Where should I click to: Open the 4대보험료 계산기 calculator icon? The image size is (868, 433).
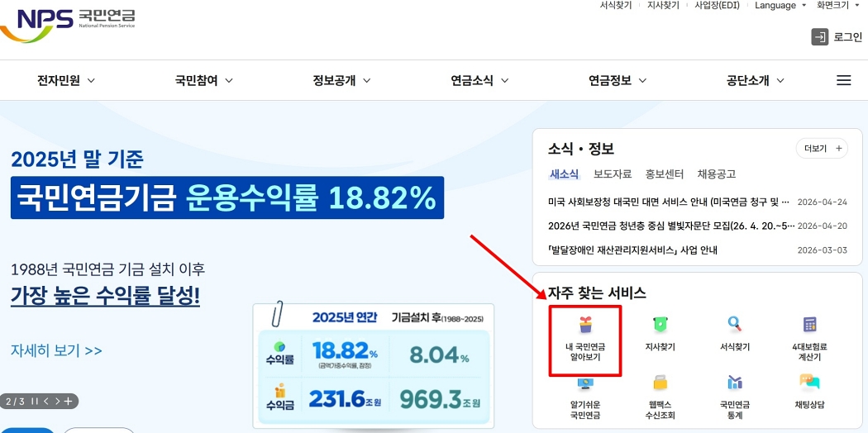[x=809, y=324]
